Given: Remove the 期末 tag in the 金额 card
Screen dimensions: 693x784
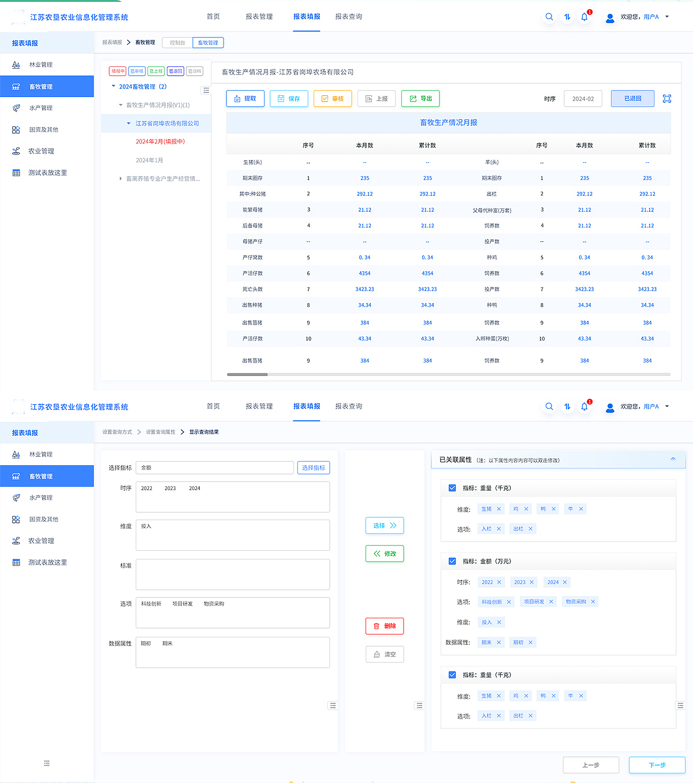Looking at the screenshot, I should click(x=499, y=642).
